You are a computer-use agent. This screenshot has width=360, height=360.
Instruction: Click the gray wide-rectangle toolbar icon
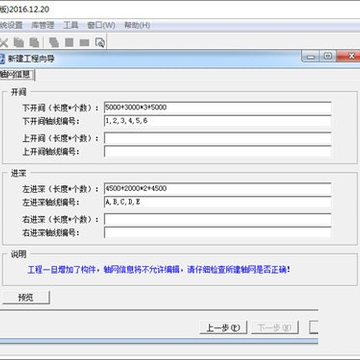[x=84, y=43]
